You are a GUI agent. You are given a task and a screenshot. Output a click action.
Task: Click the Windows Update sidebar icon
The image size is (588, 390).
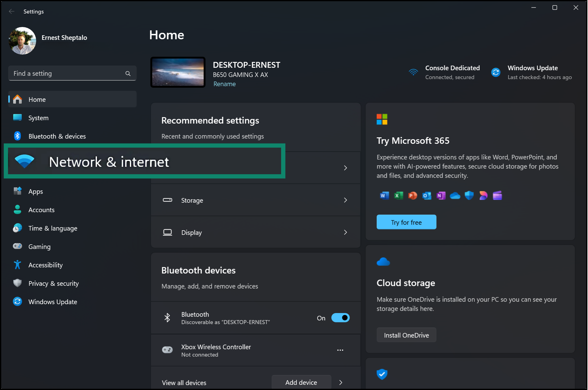pos(17,301)
